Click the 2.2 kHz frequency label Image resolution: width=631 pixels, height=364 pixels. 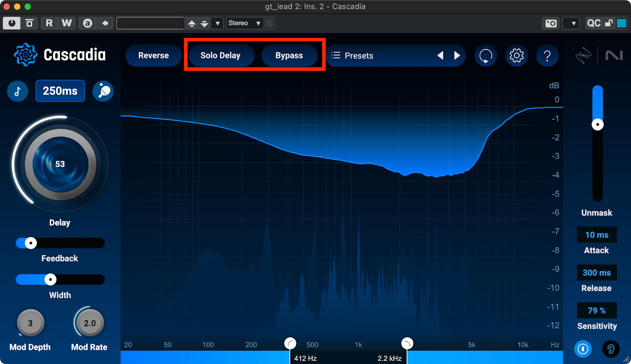click(x=389, y=358)
